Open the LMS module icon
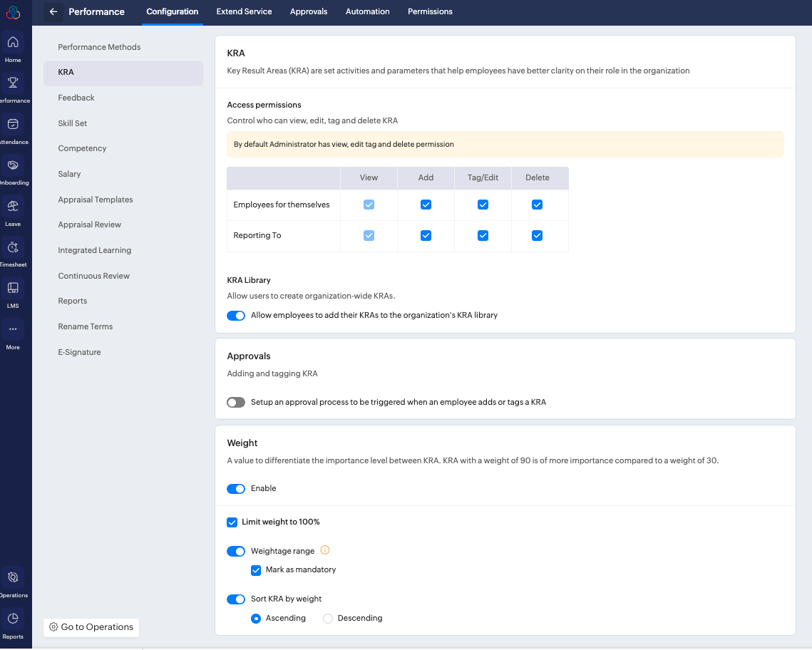The image size is (812, 650). (x=13, y=288)
